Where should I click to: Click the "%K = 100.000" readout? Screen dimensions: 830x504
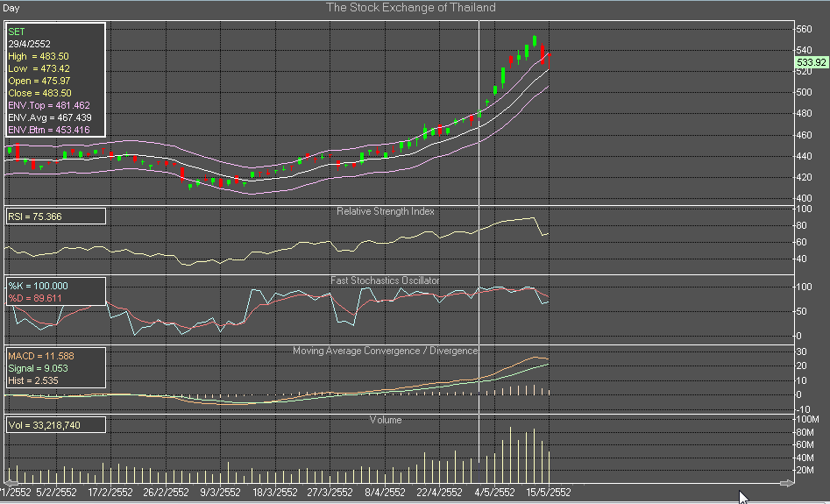pyautogui.click(x=38, y=286)
